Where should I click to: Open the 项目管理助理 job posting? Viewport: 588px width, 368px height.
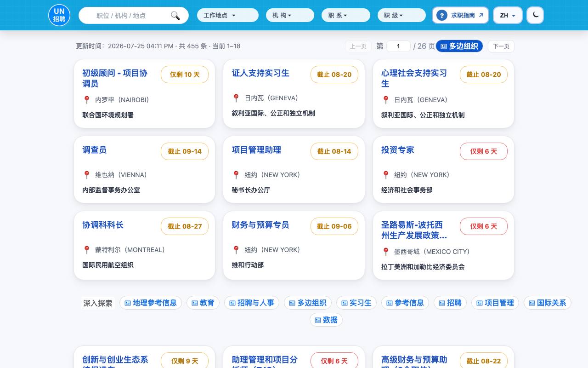[x=256, y=150]
